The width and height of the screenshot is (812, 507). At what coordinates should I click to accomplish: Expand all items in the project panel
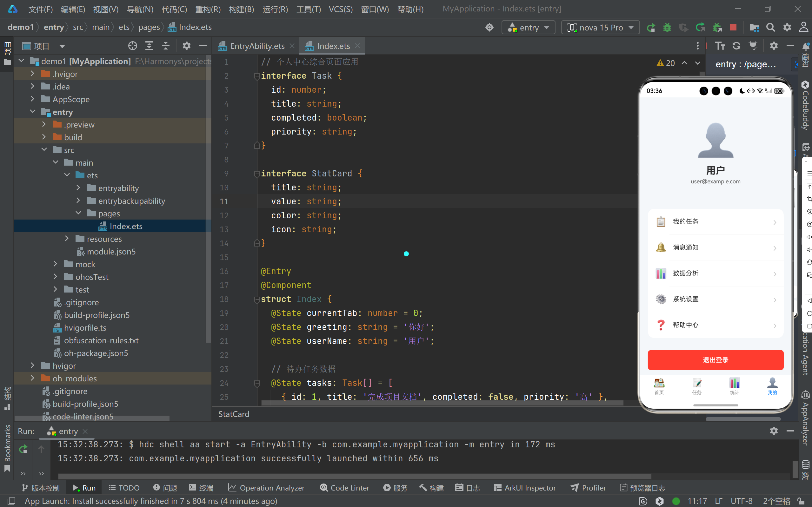coord(149,46)
